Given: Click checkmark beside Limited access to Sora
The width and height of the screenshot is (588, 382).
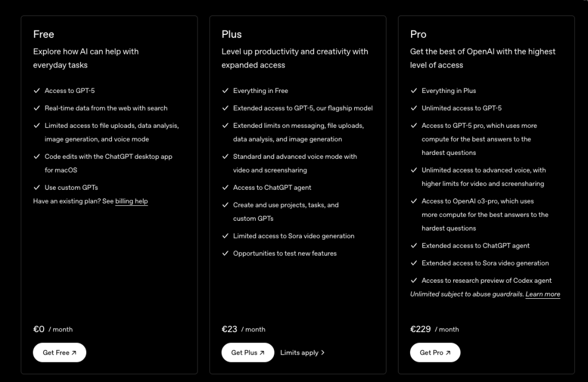Looking at the screenshot, I should click(x=225, y=236).
